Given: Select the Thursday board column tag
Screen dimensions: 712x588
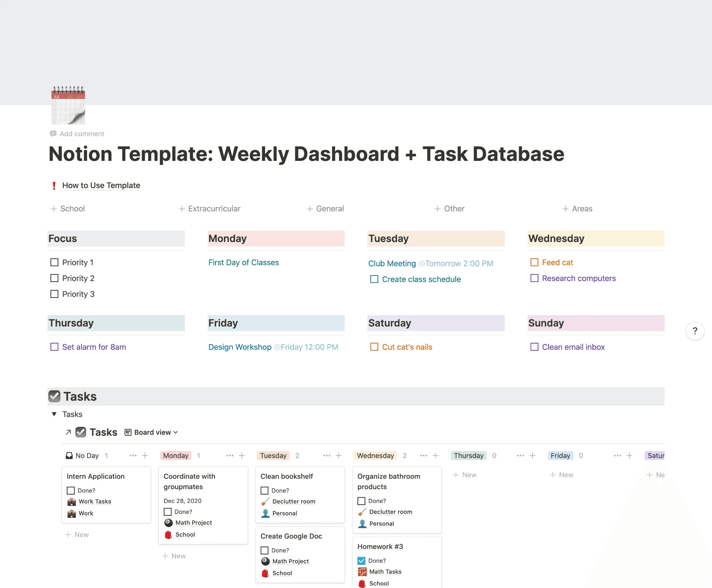Looking at the screenshot, I should click(468, 456).
